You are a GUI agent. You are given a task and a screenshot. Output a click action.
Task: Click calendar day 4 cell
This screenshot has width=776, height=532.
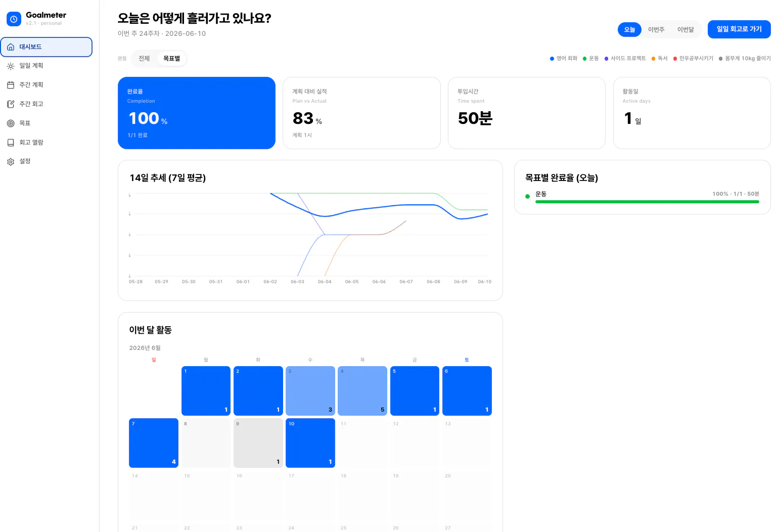point(362,391)
